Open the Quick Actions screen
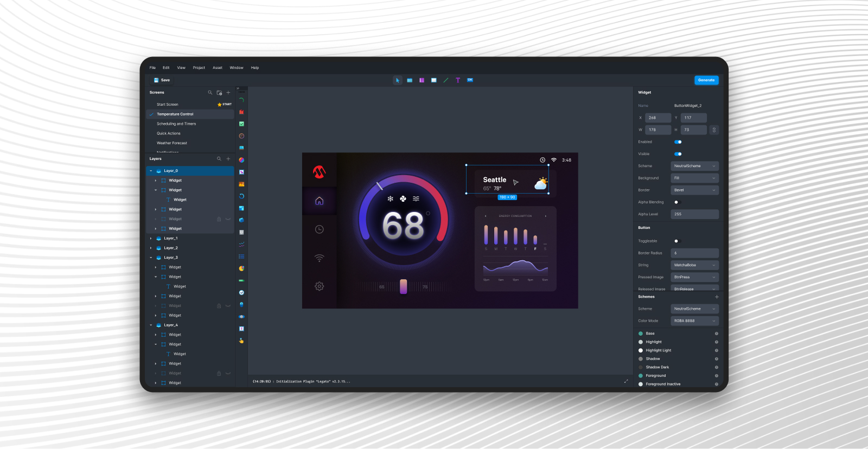Screen dimensions: 868x449 point(169,133)
